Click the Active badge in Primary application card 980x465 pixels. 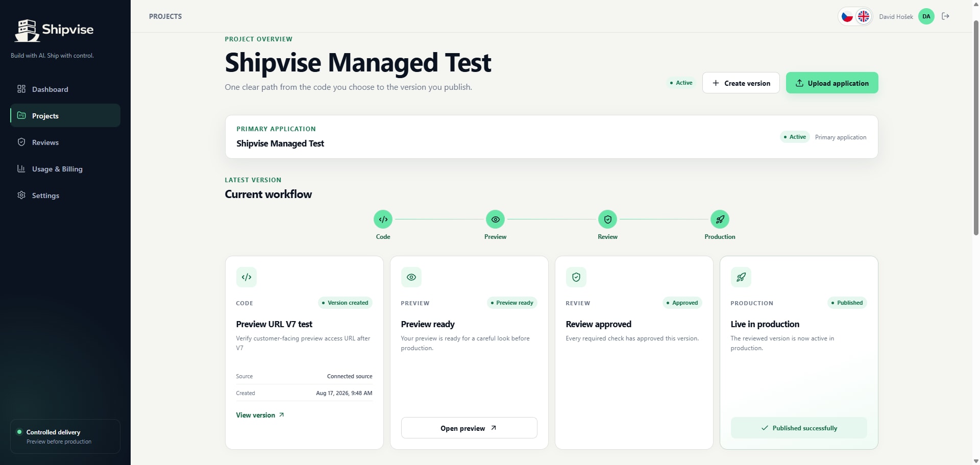click(795, 137)
